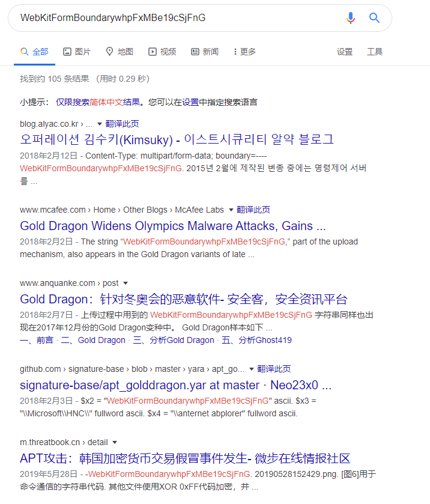
Task: Select the 全部 (All) tab
Action: click(x=34, y=52)
